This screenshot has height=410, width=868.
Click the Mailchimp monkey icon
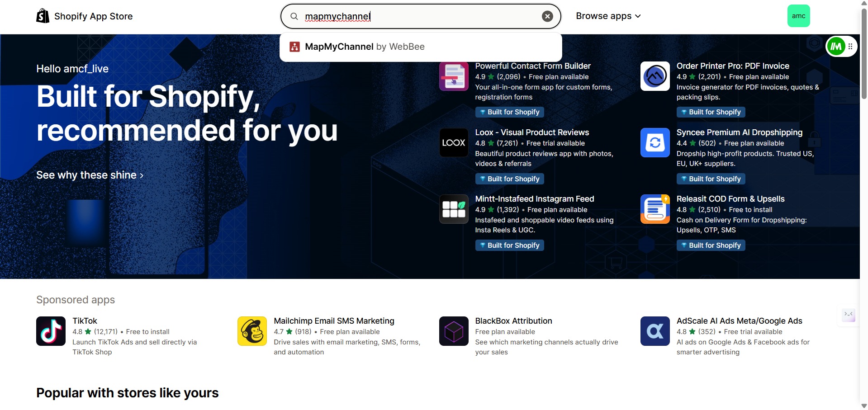(x=252, y=331)
